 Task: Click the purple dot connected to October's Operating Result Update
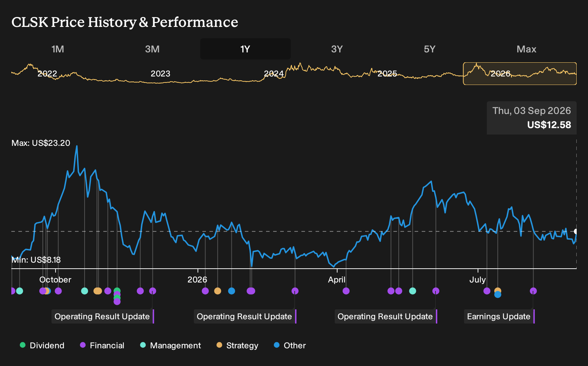coord(152,291)
